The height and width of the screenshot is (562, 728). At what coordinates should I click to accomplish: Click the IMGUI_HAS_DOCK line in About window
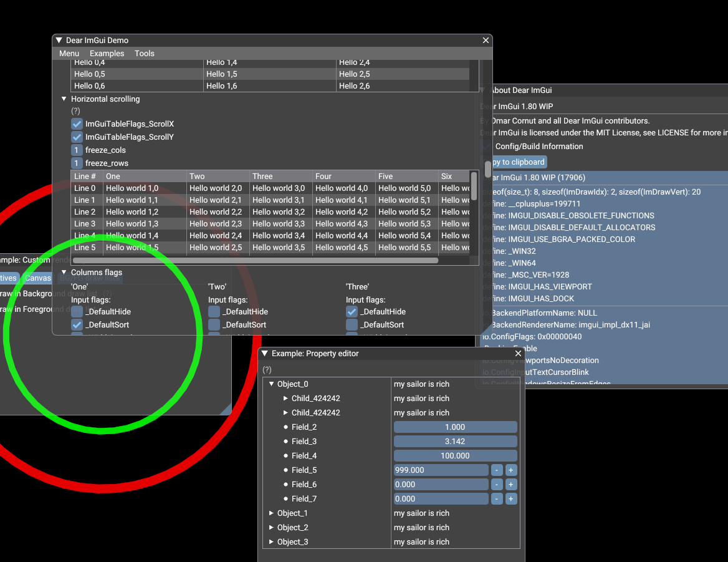pos(529,299)
